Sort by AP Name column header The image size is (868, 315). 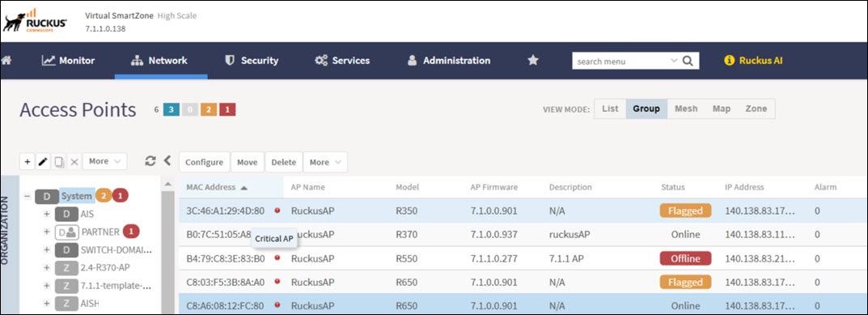(307, 187)
